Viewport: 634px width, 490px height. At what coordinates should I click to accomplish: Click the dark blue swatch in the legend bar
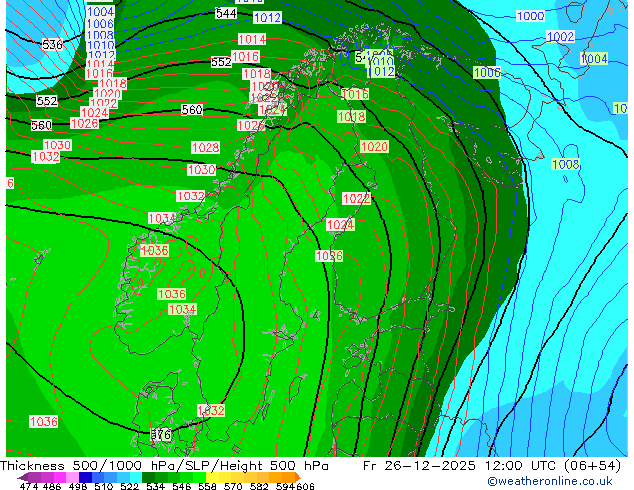[85, 477]
